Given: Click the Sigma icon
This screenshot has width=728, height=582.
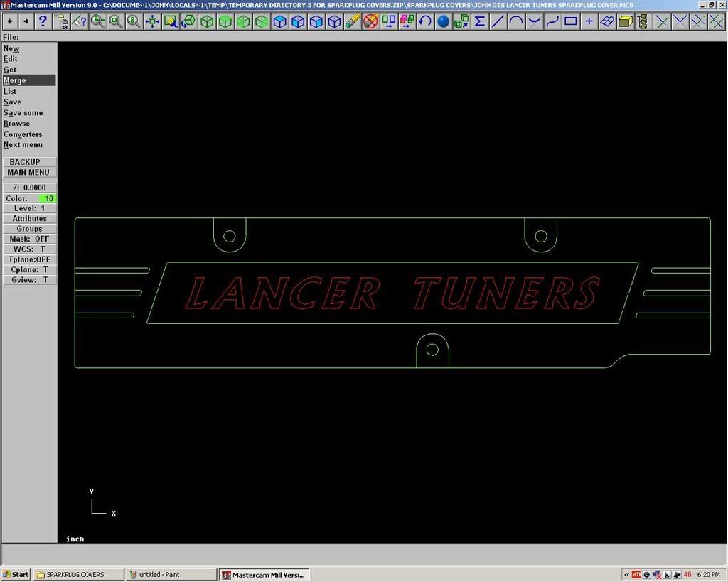Looking at the screenshot, I should click(x=480, y=21).
